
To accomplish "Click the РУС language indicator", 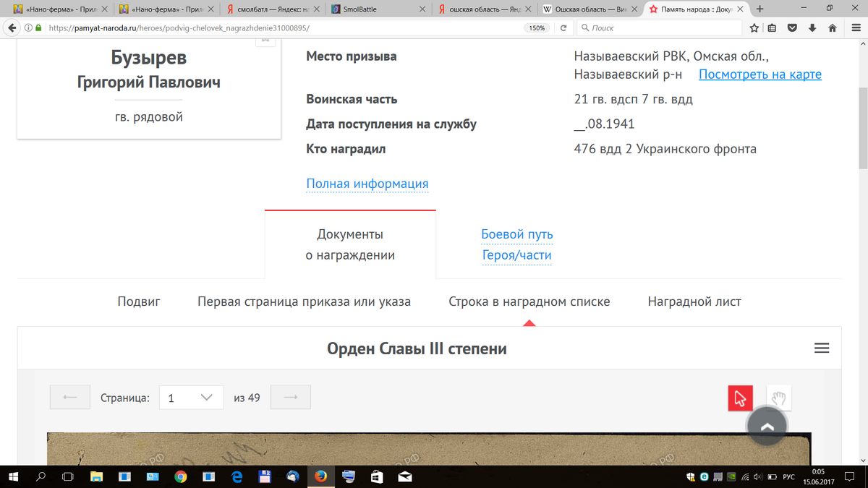I will coord(789,477).
